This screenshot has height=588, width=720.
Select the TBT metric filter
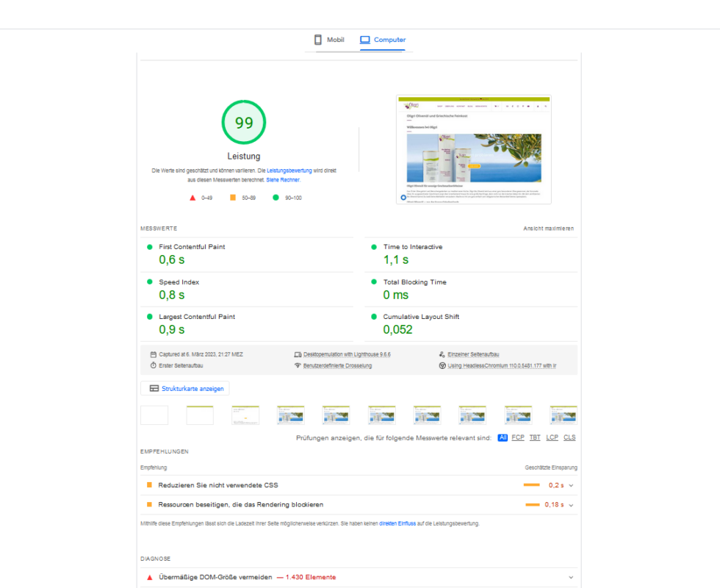coord(535,438)
